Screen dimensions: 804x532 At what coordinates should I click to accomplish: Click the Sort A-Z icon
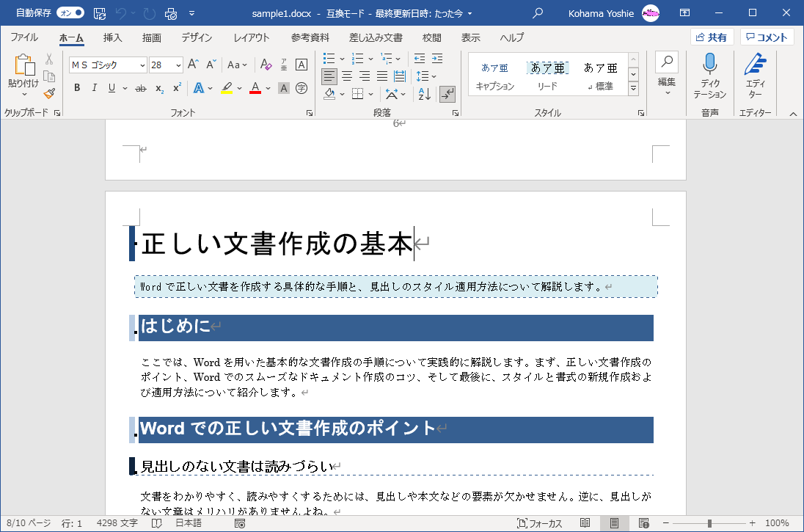(425, 94)
